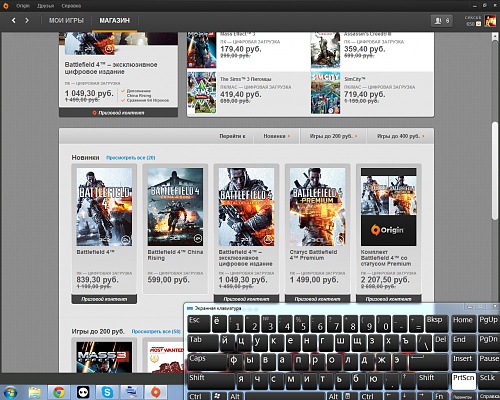
Task: Click the Enter key on on-screen keyboard
Action: click(428, 362)
